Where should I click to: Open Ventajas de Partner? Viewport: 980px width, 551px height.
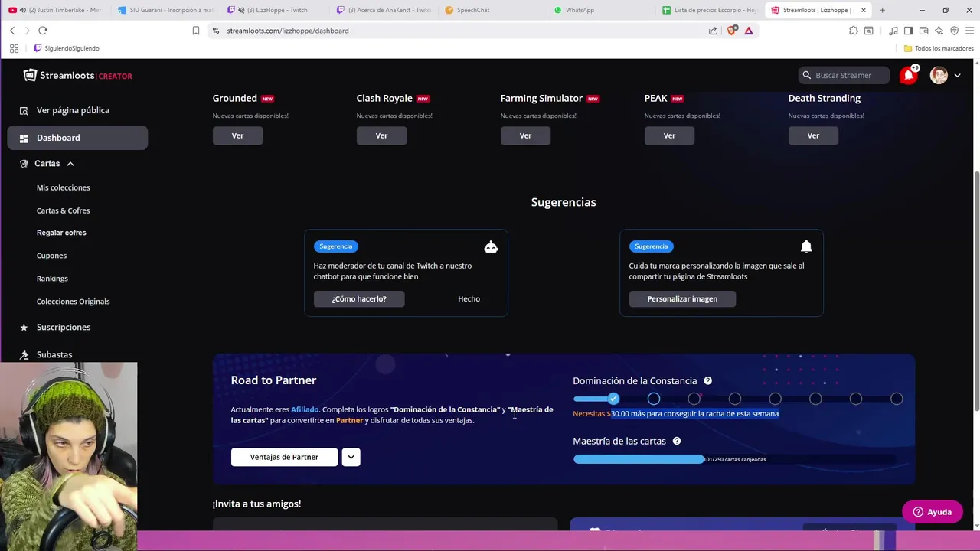[x=284, y=457]
